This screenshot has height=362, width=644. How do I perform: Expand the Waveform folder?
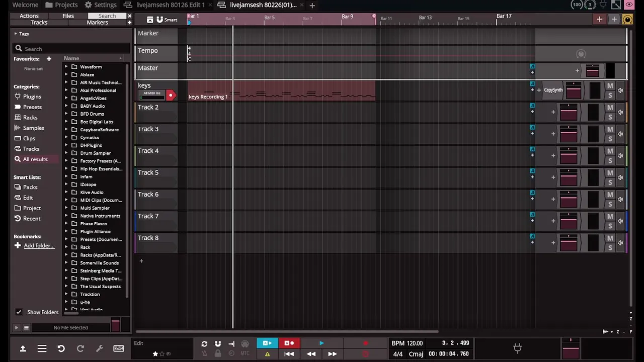[66, 67]
